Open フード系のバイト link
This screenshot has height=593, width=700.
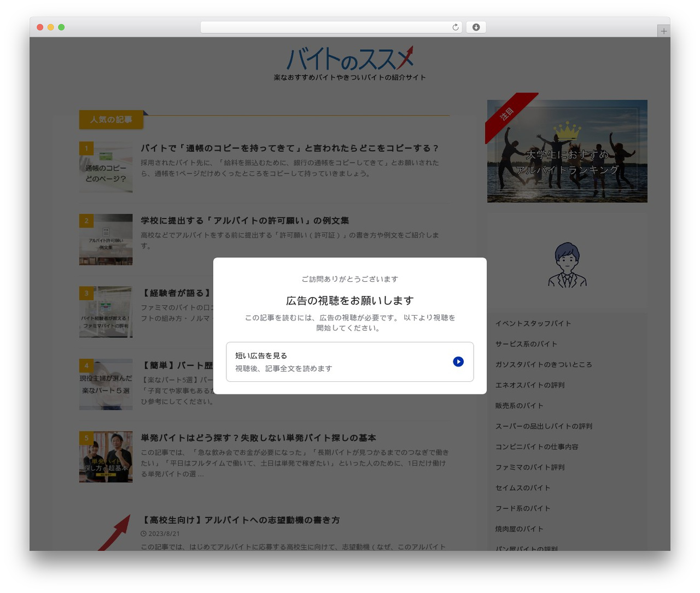point(523,508)
